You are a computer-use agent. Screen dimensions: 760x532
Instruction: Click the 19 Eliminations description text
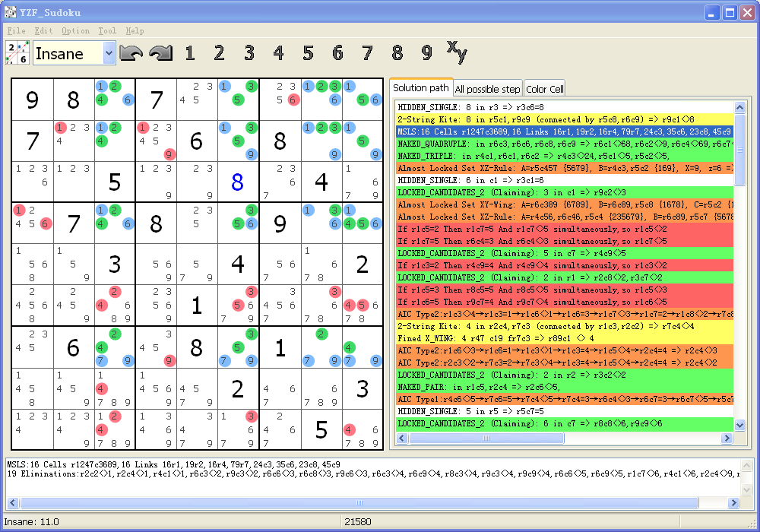pyautogui.click(x=373, y=473)
